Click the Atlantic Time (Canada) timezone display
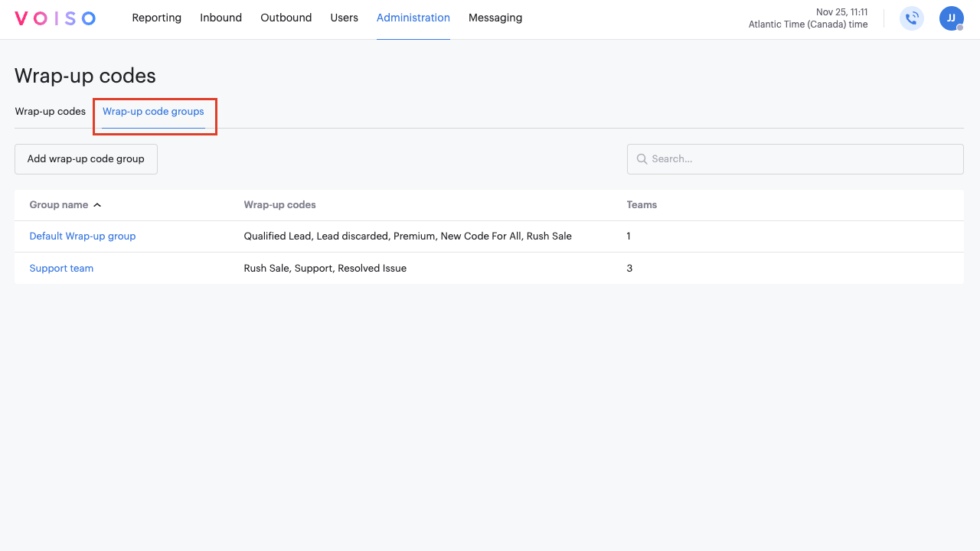 [808, 24]
